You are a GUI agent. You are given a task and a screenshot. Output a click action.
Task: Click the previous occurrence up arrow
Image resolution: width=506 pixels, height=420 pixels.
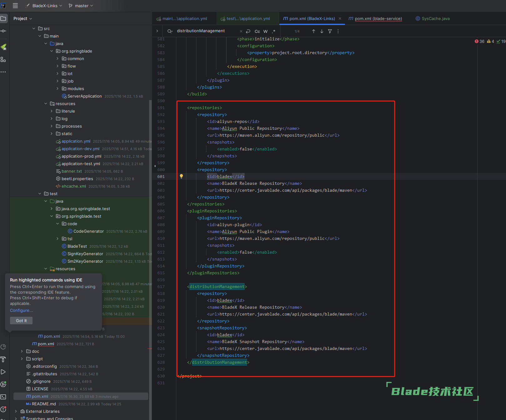pos(313,31)
